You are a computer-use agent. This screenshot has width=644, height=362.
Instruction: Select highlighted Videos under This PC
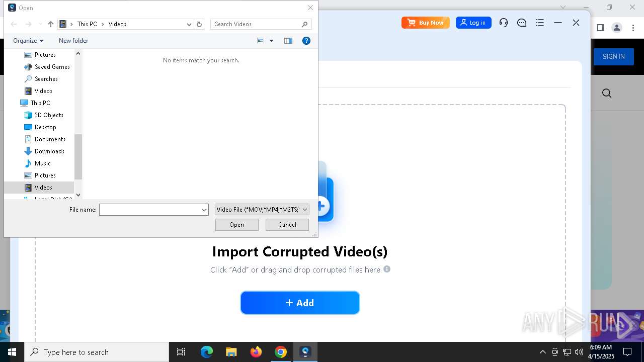pos(39,188)
